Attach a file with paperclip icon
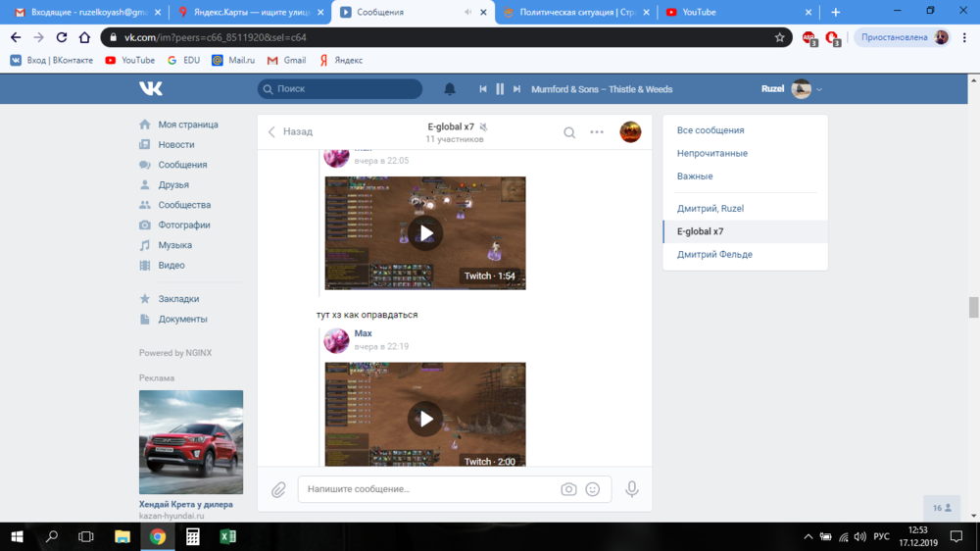 (x=278, y=489)
